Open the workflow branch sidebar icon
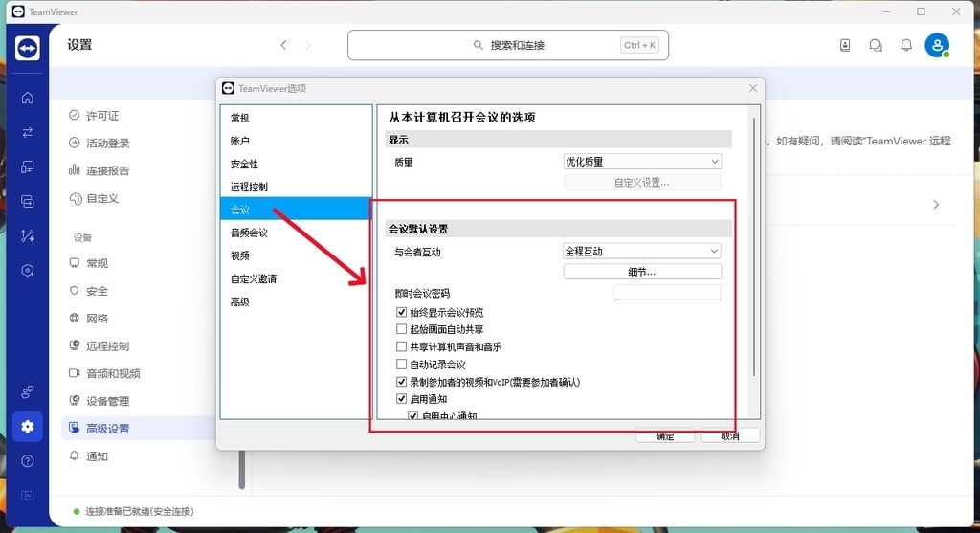This screenshot has height=533, width=980. (x=28, y=235)
